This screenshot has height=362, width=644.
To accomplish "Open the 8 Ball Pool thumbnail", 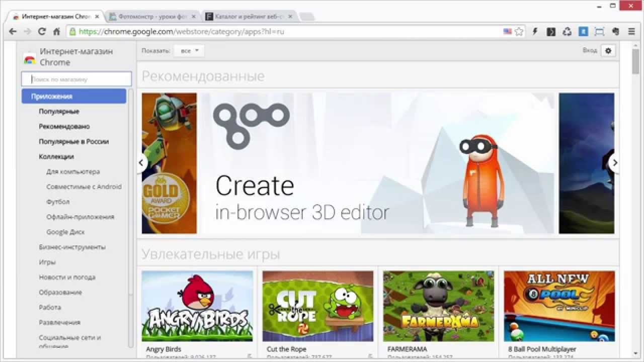I will click(559, 306).
